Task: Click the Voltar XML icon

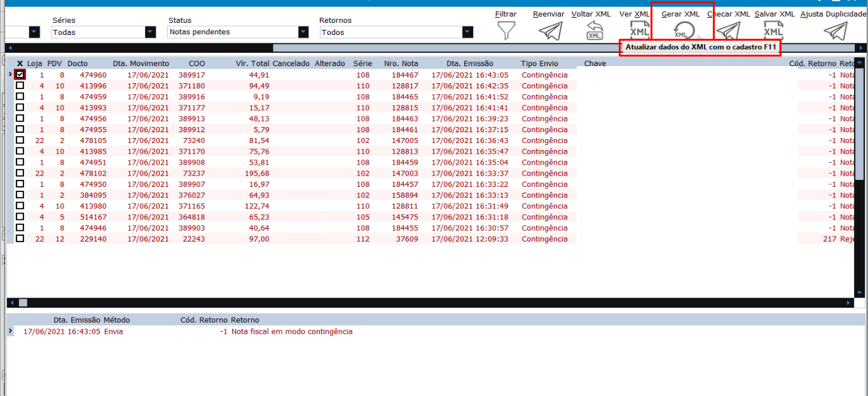Action: tap(594, 31)
